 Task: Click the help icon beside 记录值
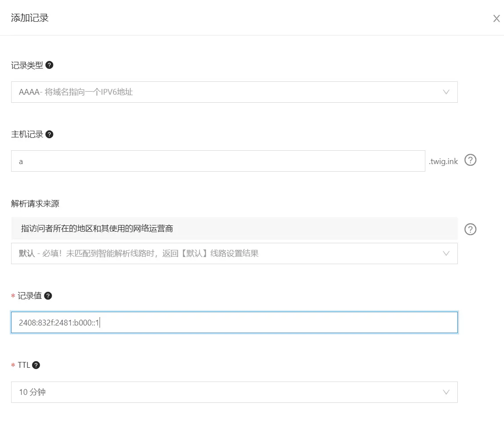tap(48, 296)
